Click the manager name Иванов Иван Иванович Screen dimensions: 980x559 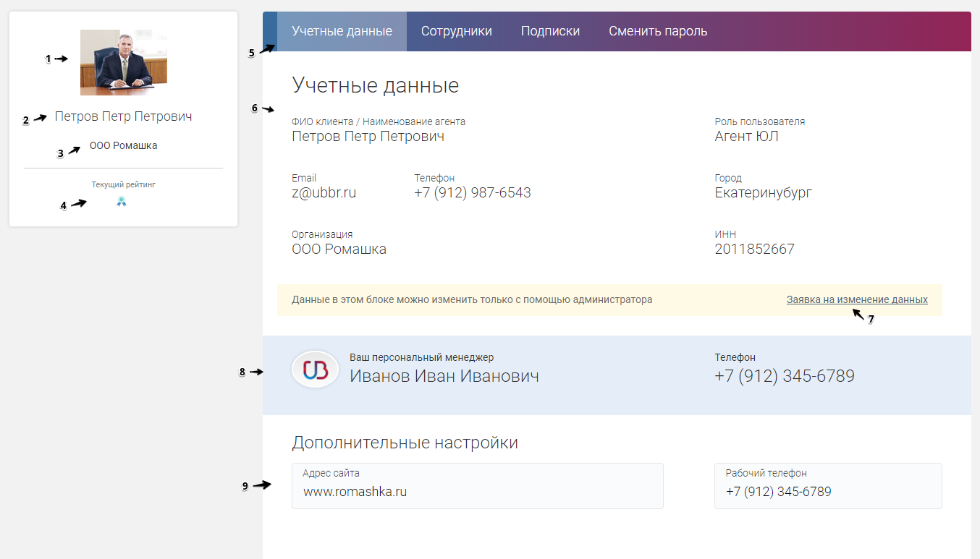(x=444, y=376)
